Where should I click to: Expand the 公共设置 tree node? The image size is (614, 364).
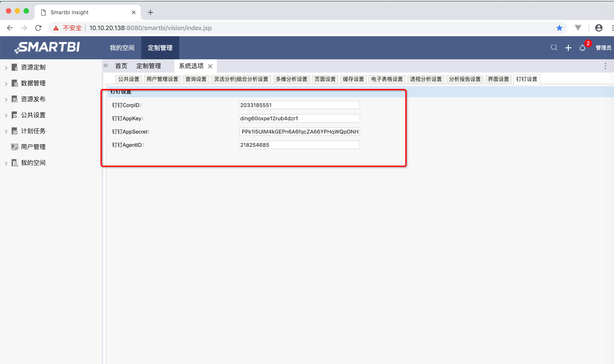pyautogui.click(x=6, y=115)
